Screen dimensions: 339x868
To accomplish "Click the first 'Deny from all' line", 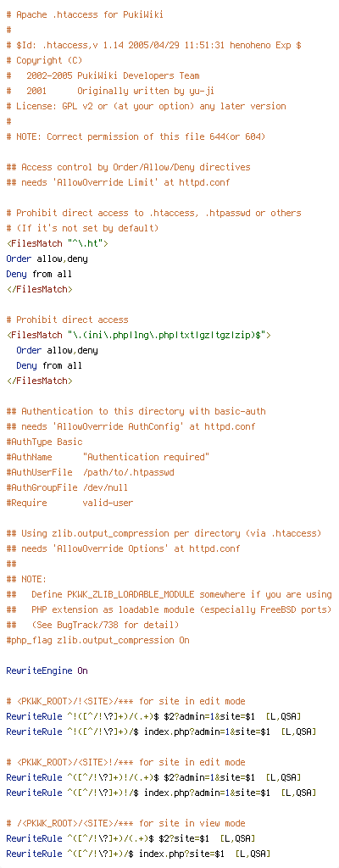I will click(39, 274).
